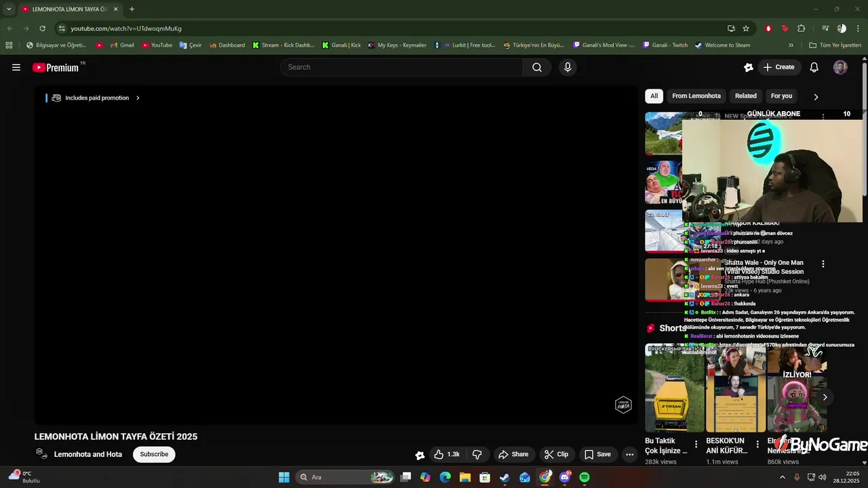
Task: Open more actions under the video
Action: tap(629, 454)
